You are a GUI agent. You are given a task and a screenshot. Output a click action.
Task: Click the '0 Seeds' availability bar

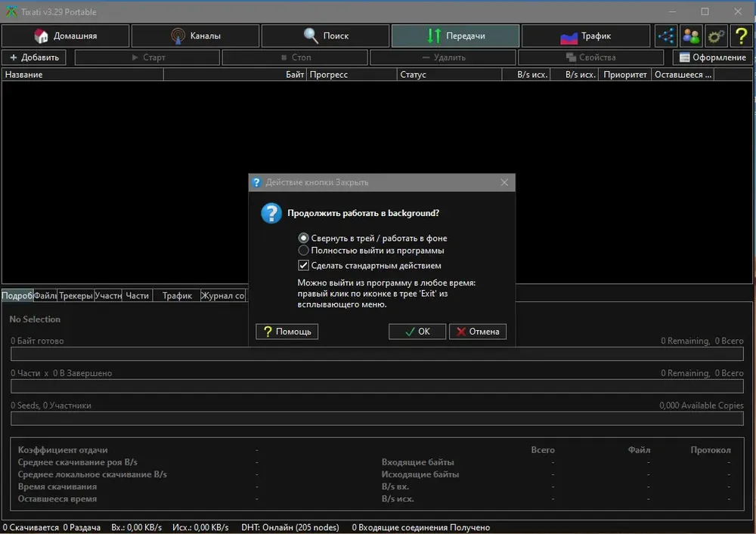(377, 418)
